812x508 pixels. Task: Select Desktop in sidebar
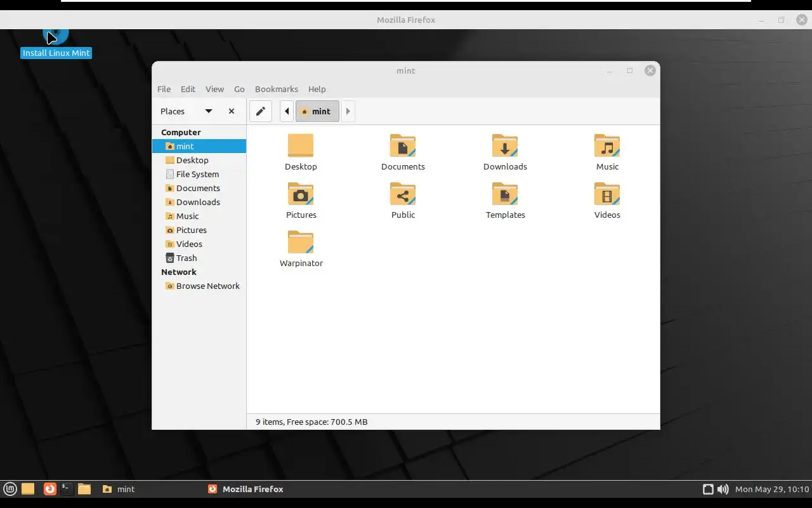[x=199, y=160]
